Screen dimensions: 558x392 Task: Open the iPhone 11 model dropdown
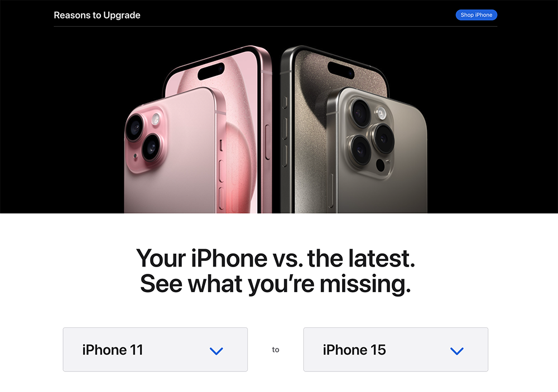tap(155, 349)
